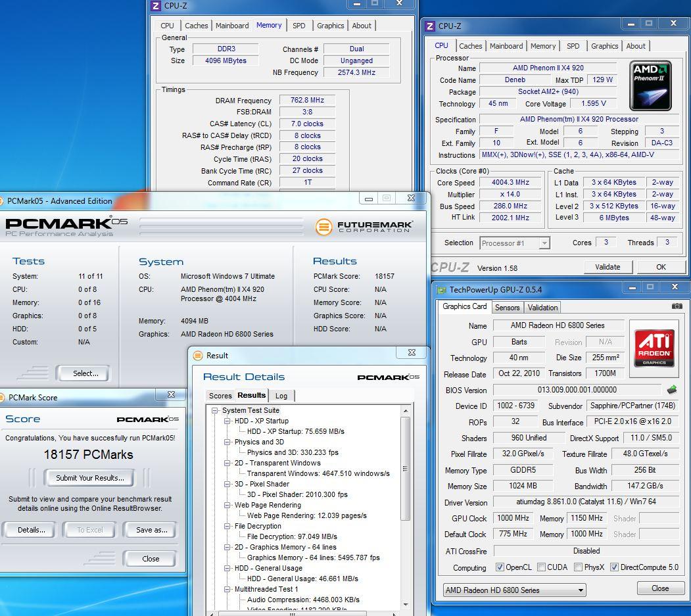This screenshot has width=691, height=616.
Task: Collapse the System Test Suite tree node
Action: click(x=215, y=410)
